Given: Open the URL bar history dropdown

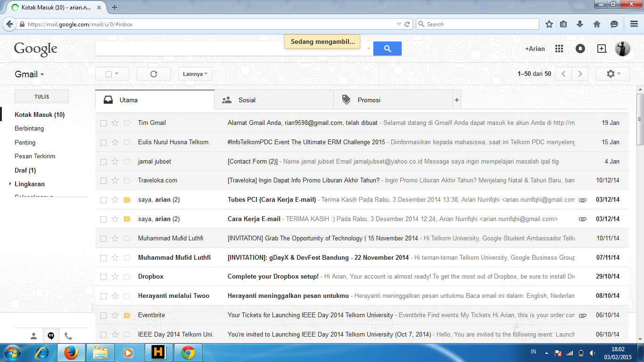Looking at the screenshot, I should click(399, 24).
